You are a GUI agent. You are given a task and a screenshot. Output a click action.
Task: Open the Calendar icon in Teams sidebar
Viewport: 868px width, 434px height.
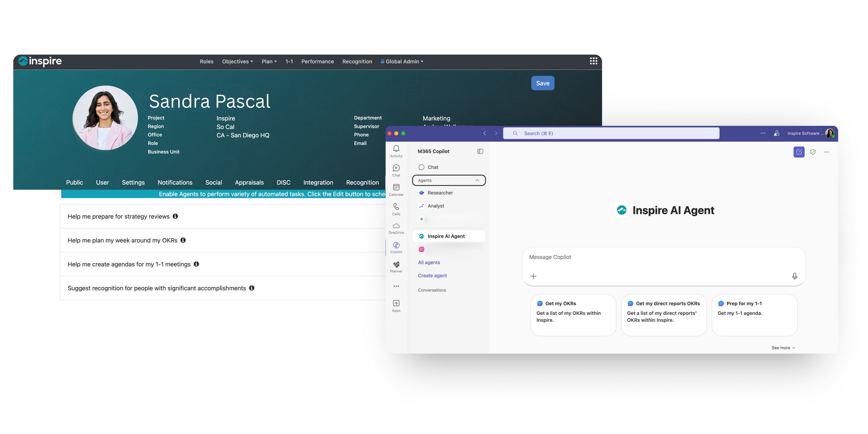point(396,189)
